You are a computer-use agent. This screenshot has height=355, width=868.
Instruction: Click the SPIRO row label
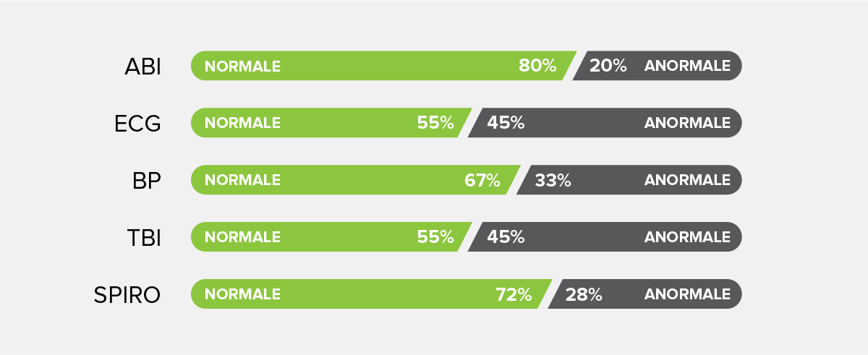click(x=127, y=295)
